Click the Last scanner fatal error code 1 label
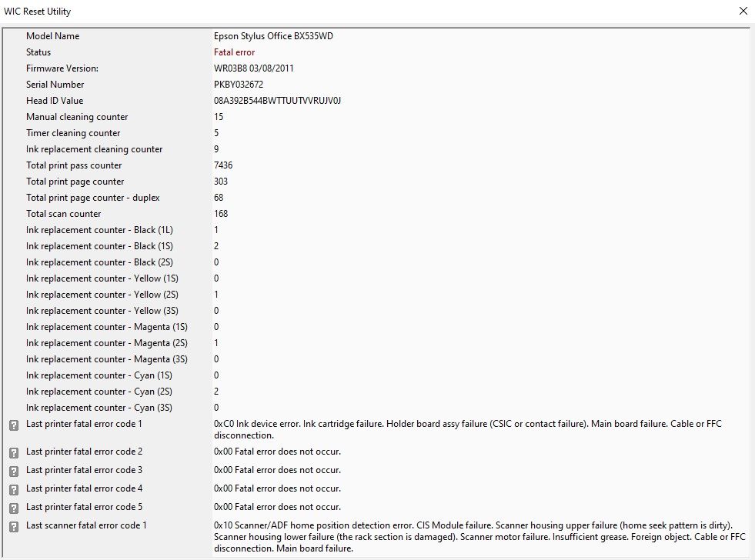 click(x=86, y=525)
